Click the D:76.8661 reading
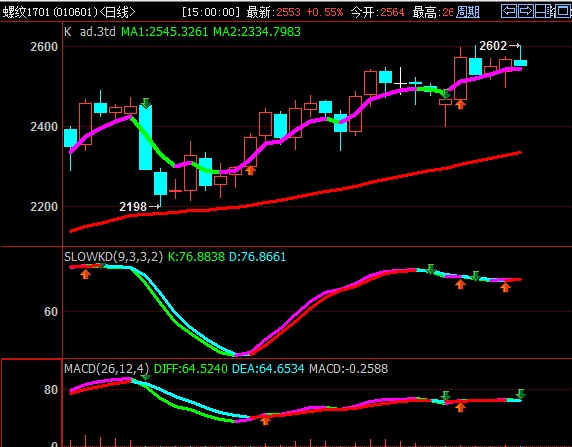 (x=258, y=257)
